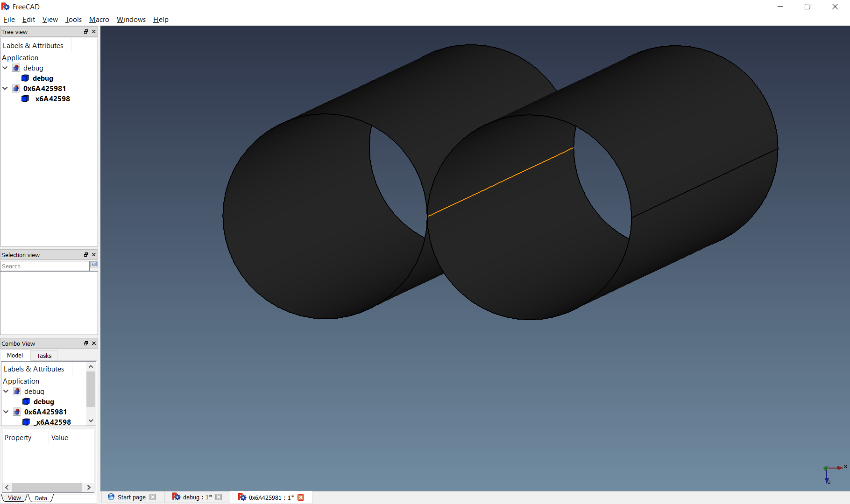
Task: Collapse the debug node in Combo View tree
Action: pos(6,391)
